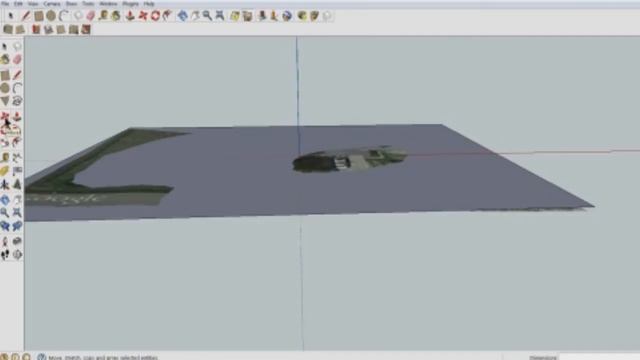This screenshot has height=360, width=640.
Task: Open the File menu
Action: pos(5,4)
